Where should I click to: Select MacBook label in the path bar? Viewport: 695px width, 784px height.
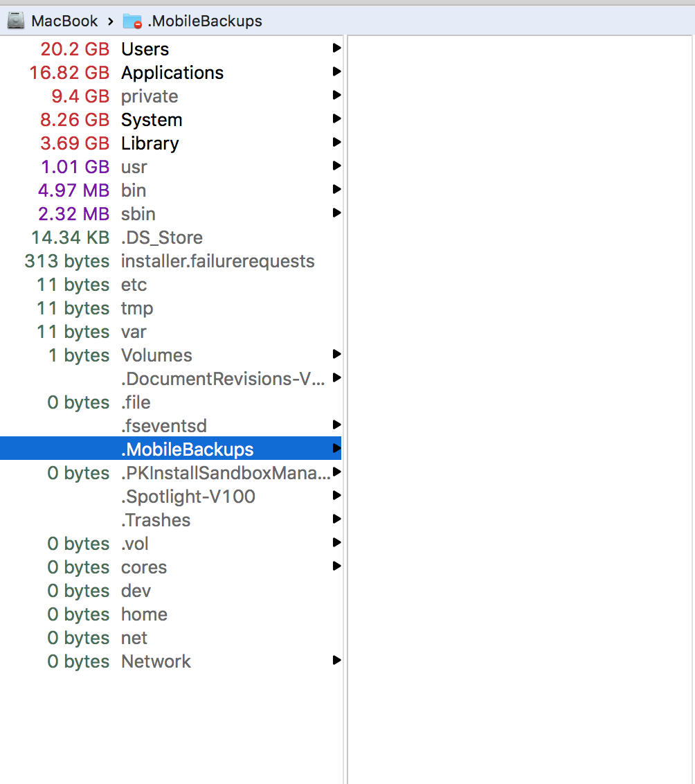point(64,21)
